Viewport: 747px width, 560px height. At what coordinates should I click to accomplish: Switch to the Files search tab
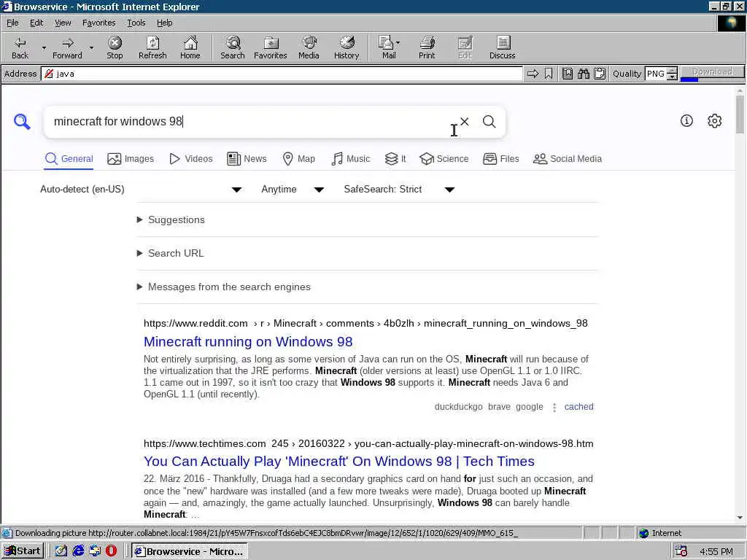[x=500, y=158]
